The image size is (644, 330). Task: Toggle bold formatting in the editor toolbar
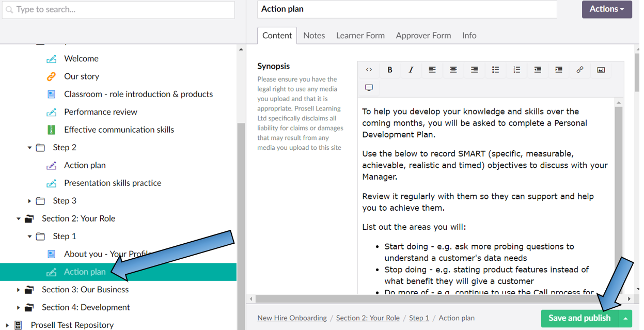point(390,70)
